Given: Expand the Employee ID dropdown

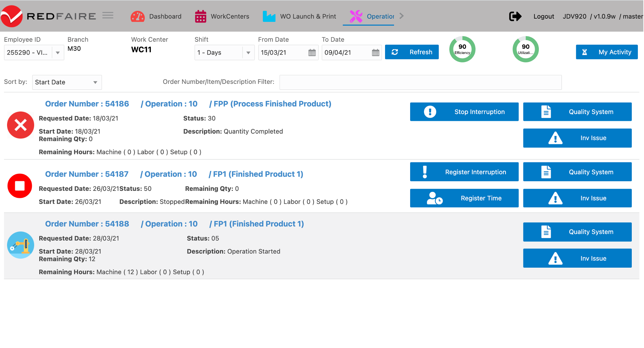Looking at the screenshot, I should point(58,53).
